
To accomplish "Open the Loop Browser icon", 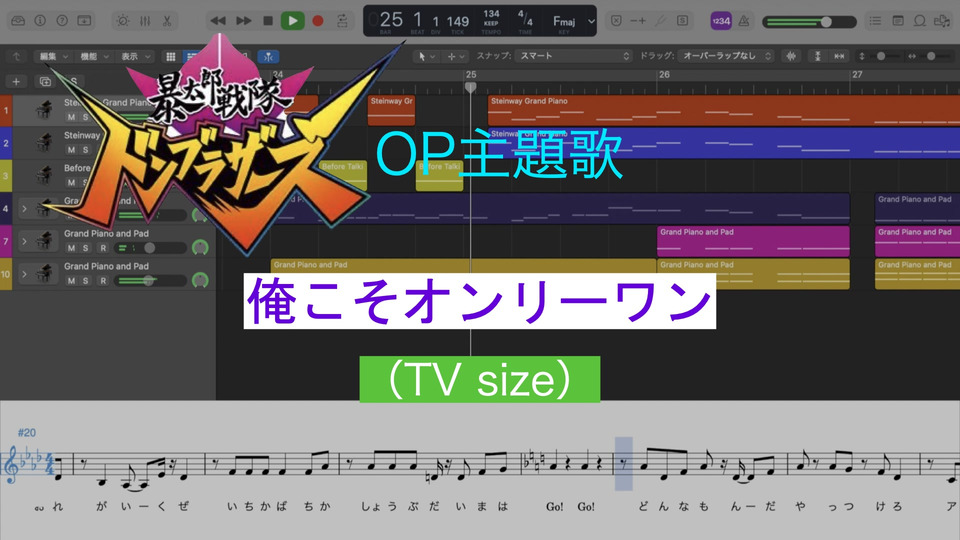I will coord(920,21).
